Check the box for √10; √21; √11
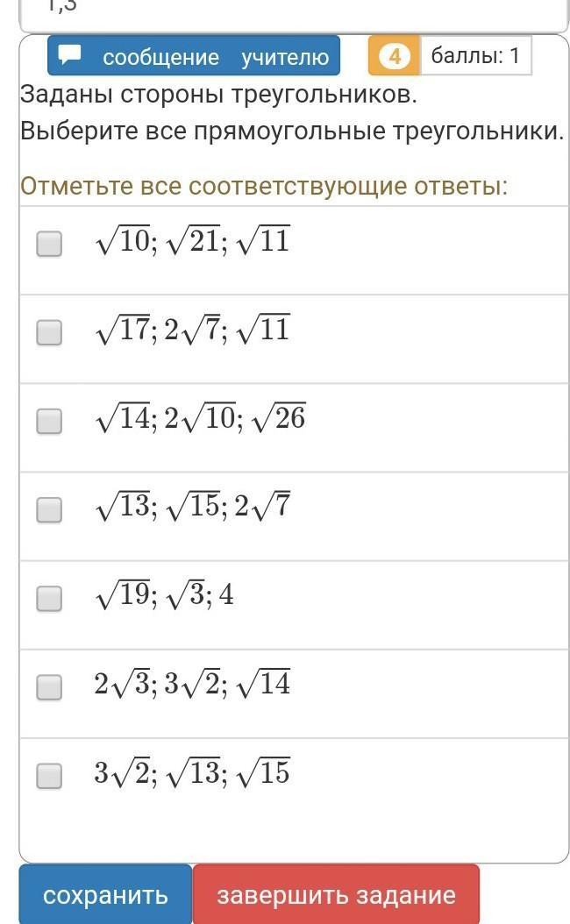The image size is (570, 924). pyautogui.click(x=49, y=243)
